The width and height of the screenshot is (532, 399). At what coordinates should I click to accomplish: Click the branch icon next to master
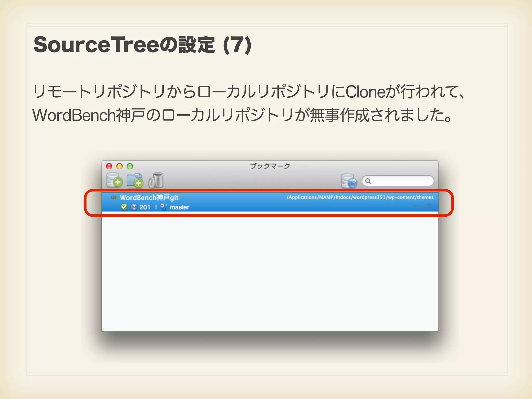[x=164, y=207]
